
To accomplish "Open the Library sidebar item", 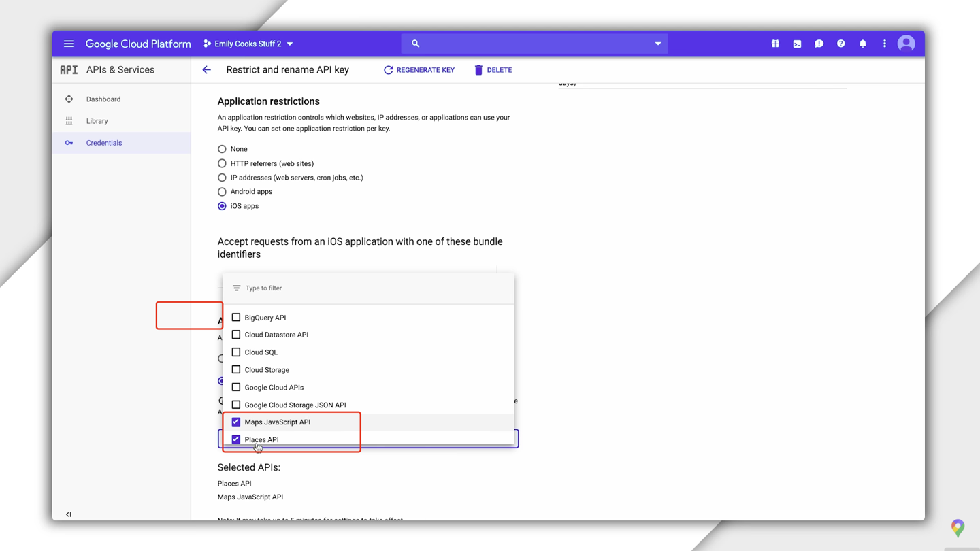I will pyautogui.click(x=121, y=121).
